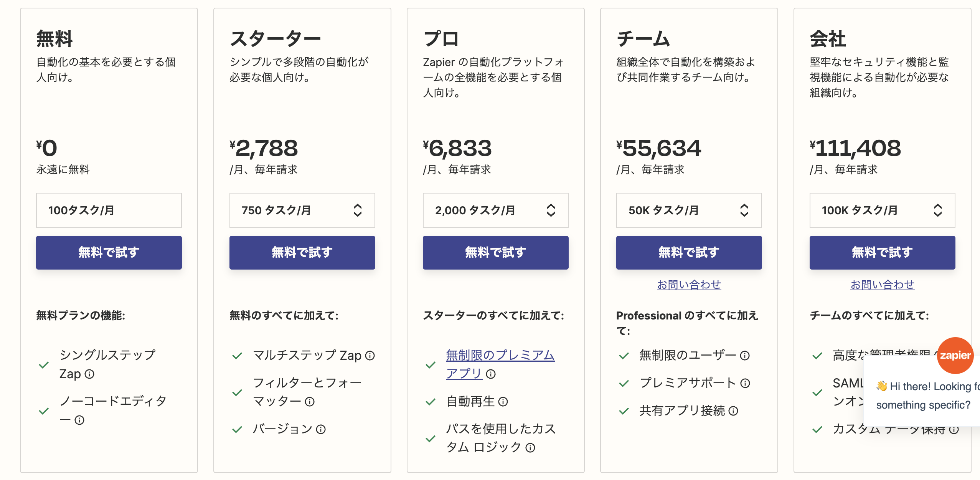The height and width of the screenshot is (480, 980).
Task: Click 無料で試す on the プロ plan
Action: pyautogui.click(x=495, y=252)
